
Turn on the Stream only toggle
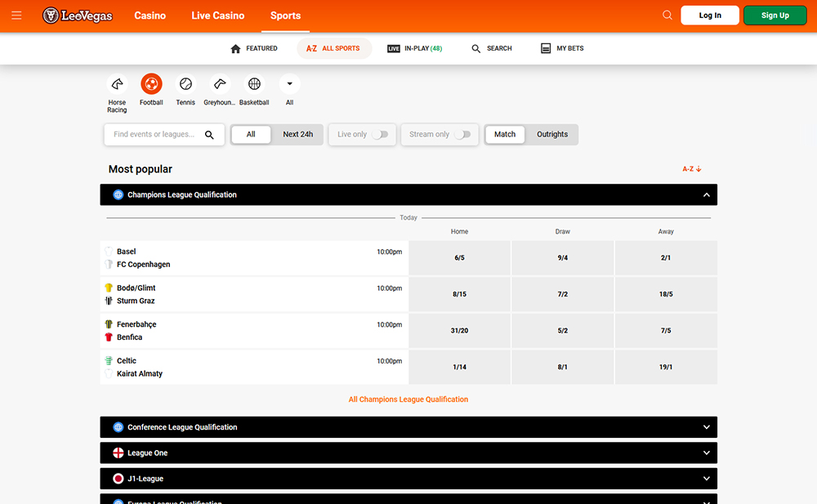pos(462,135)
